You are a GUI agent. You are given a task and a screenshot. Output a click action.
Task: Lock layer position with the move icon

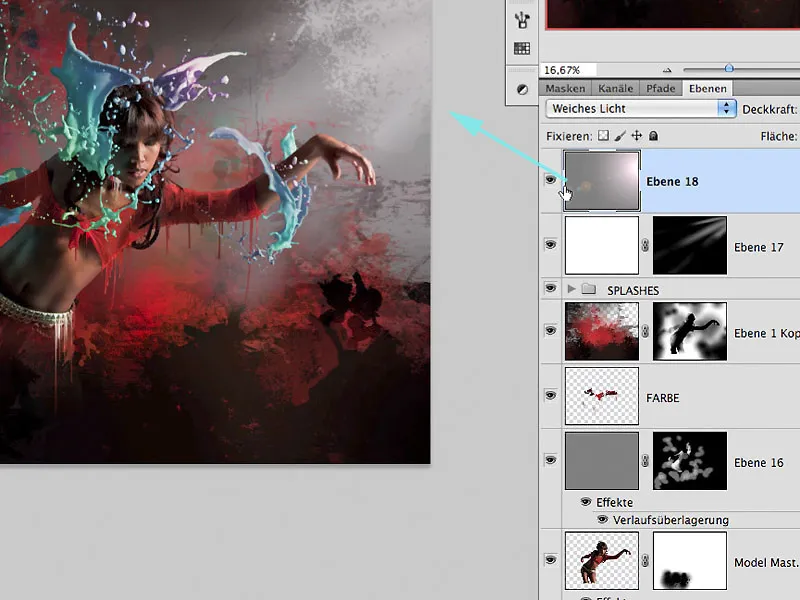[x=637, y=136]
